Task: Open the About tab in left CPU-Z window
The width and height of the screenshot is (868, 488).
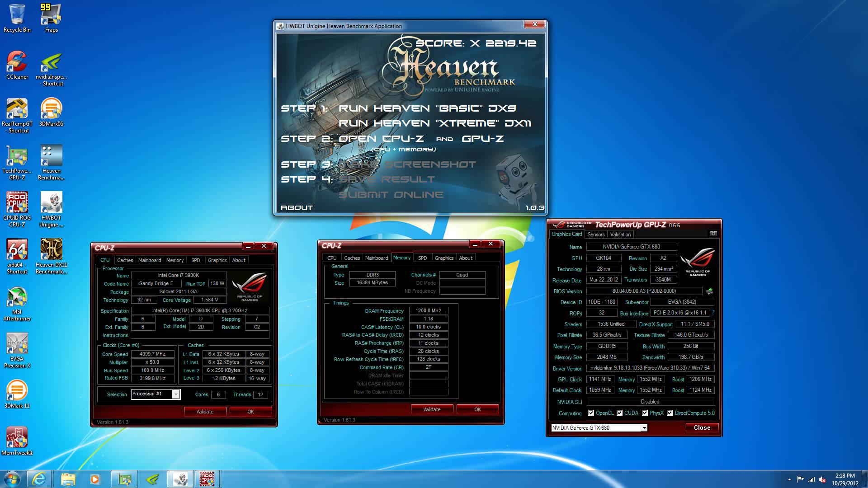Action: 239,260
